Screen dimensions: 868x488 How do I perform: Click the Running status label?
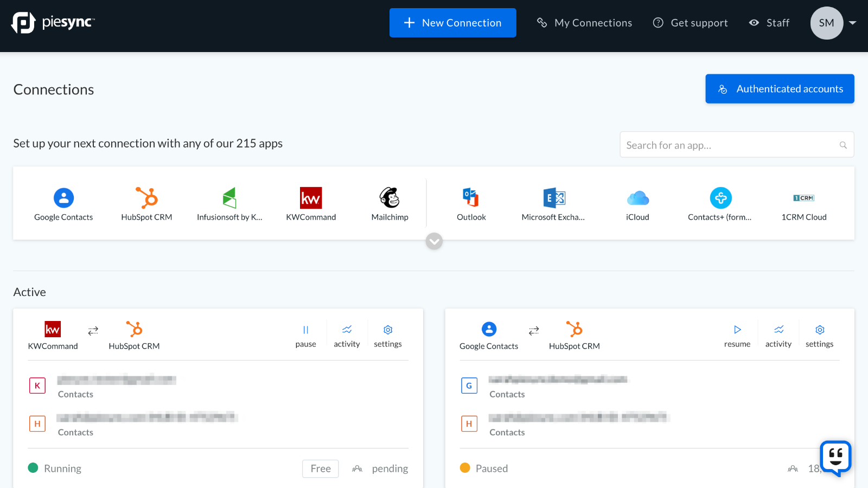coord(62,468)
